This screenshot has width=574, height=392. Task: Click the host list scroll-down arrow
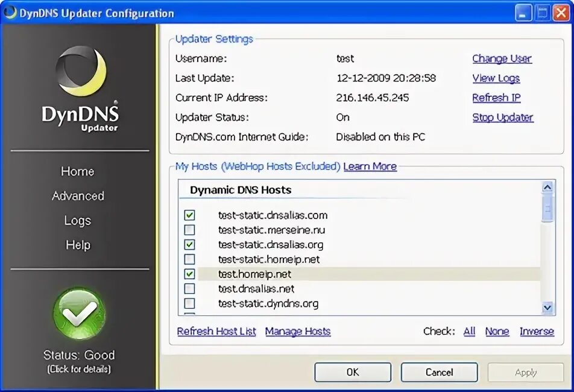pos(547,308)
